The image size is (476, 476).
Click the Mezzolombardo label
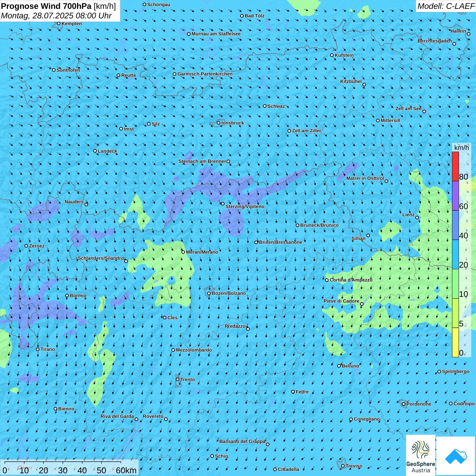click(194, 350)
